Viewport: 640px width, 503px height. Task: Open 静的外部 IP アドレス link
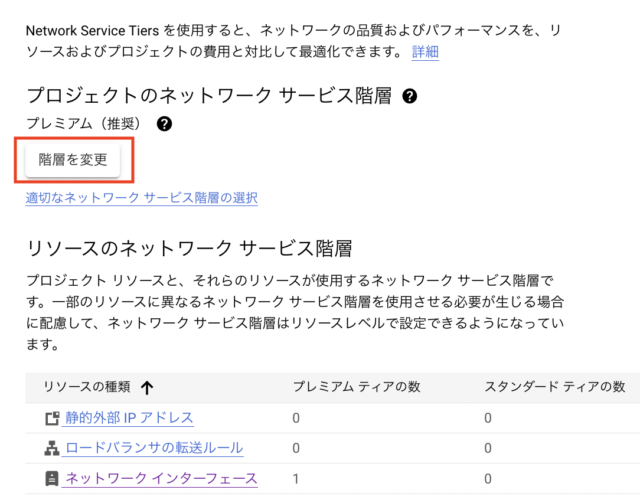point(128,418)
